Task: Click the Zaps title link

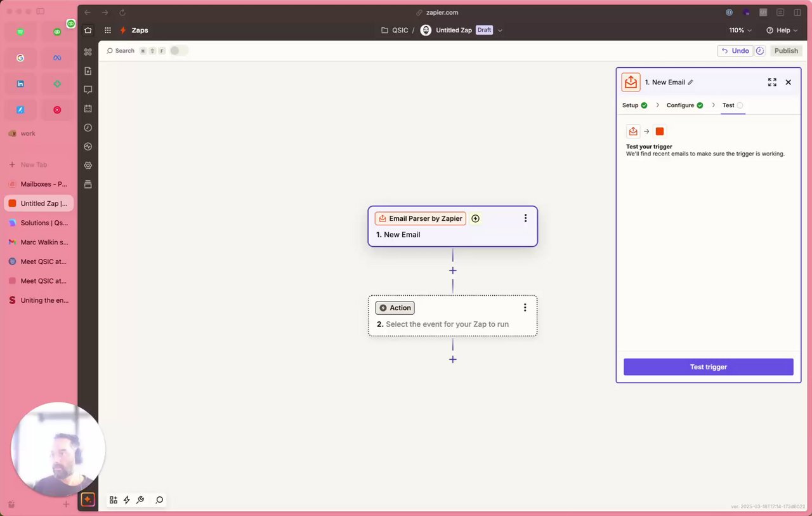Action: [x=140, y=30]
